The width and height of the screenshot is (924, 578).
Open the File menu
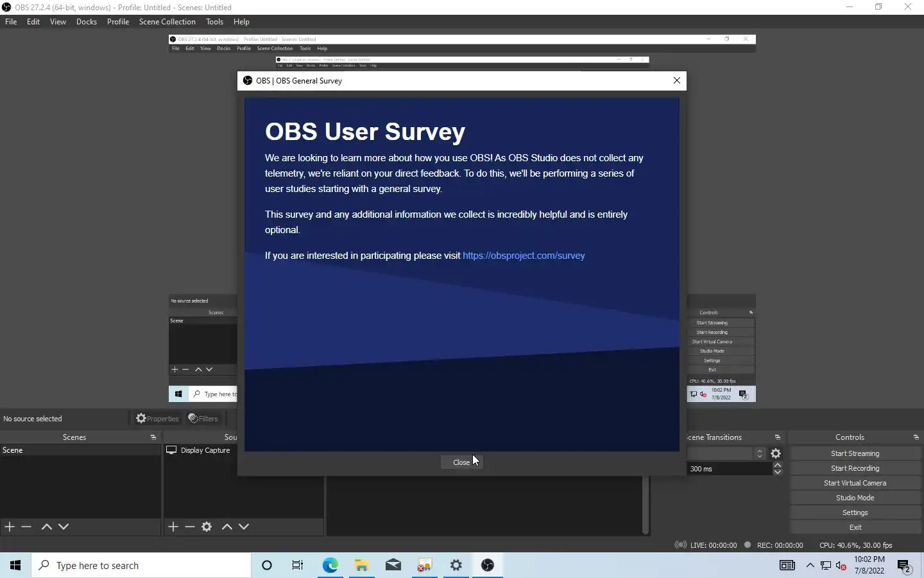[x=11, y=22]
